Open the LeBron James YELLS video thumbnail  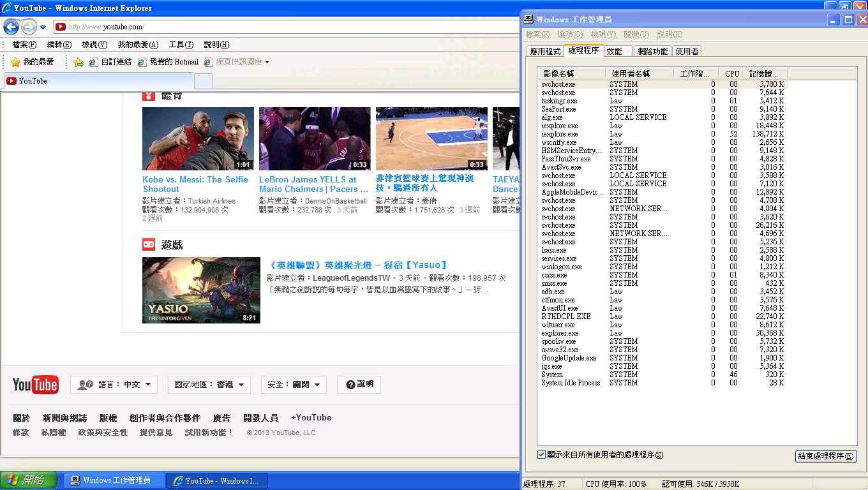pyautogui.click(x=315, y=138)
